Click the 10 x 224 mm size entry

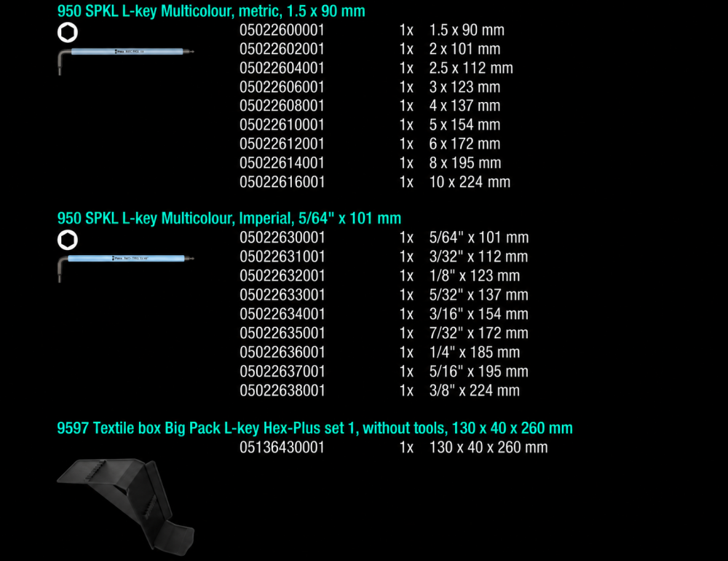coord(470,181)
